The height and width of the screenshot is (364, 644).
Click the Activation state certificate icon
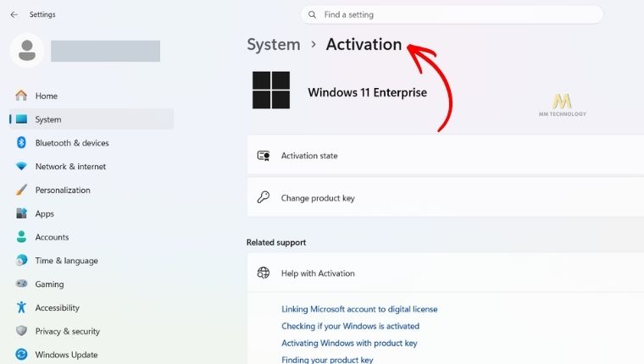click(264, 156)
